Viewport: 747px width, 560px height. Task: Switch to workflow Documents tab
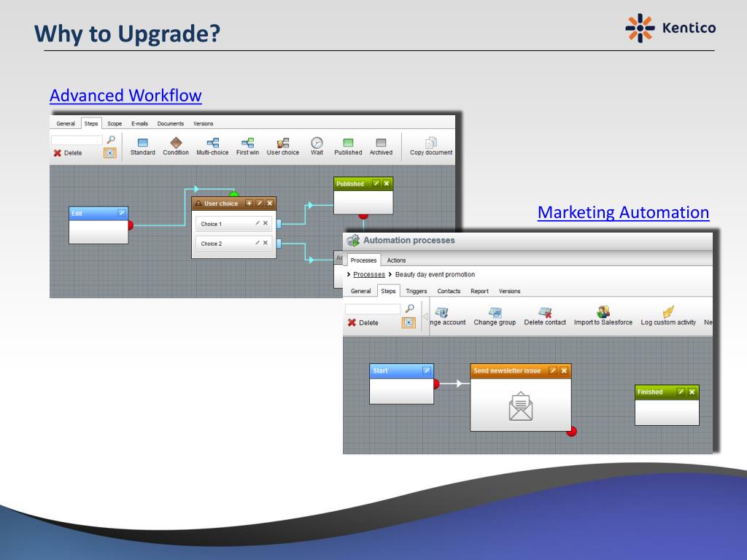(171, 123)
